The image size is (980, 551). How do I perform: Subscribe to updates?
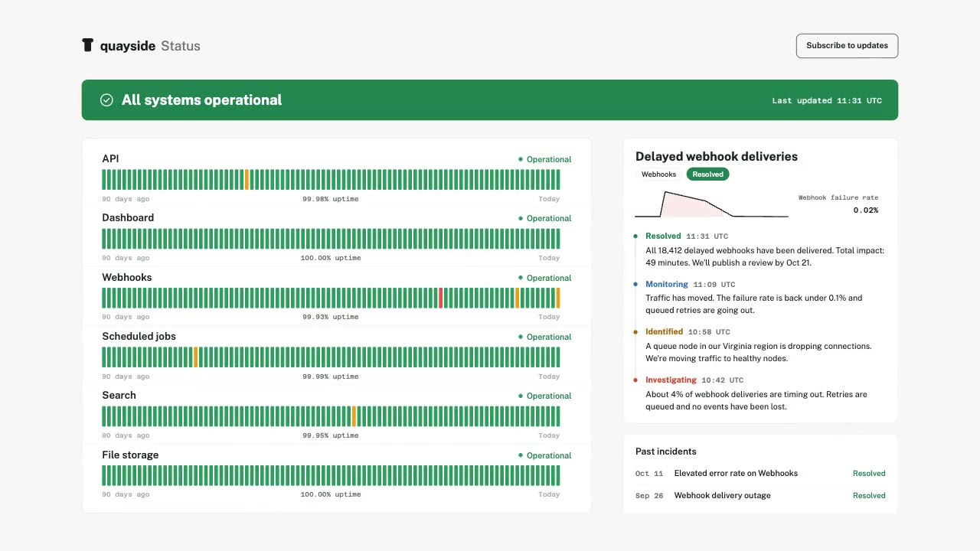pos(847,45)
